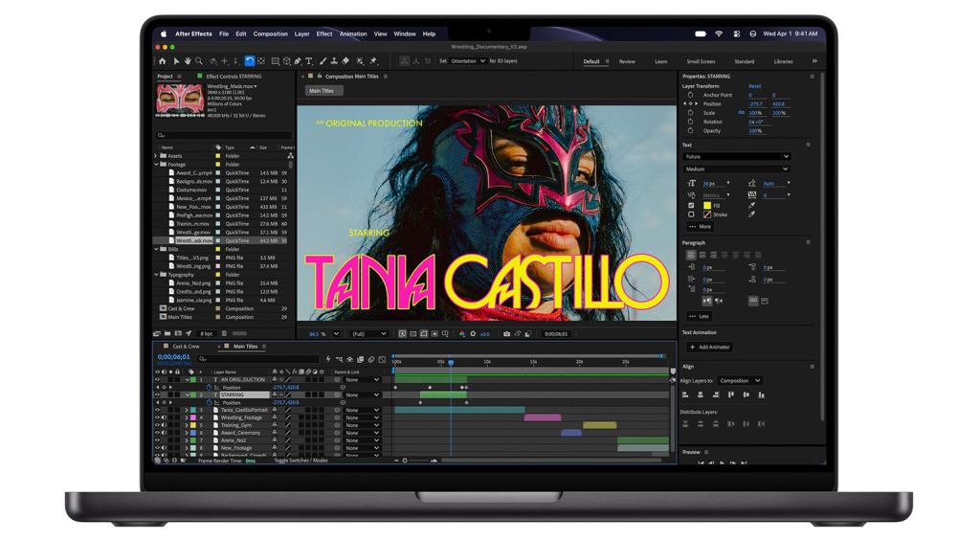Image resolution: width=980 pixels, height=541 pixels.
Task: Click the Home icon in the toolbar
Action: point(163,61)
